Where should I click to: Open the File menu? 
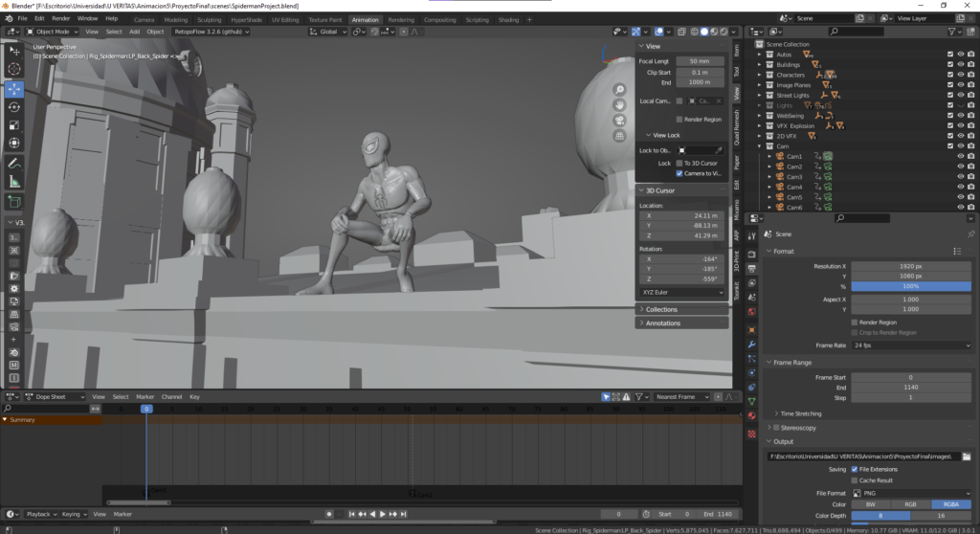22,19
